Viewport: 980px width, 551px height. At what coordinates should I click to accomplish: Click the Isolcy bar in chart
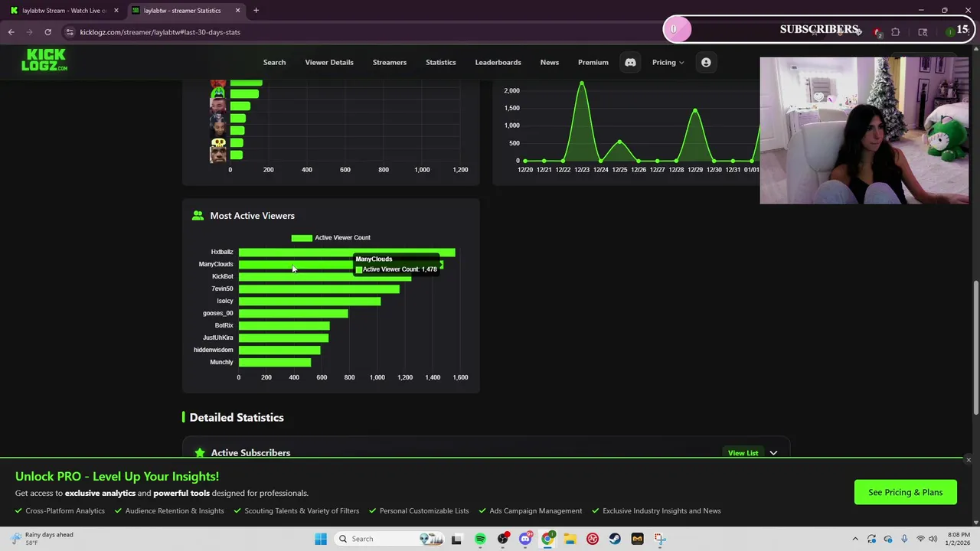309,301
